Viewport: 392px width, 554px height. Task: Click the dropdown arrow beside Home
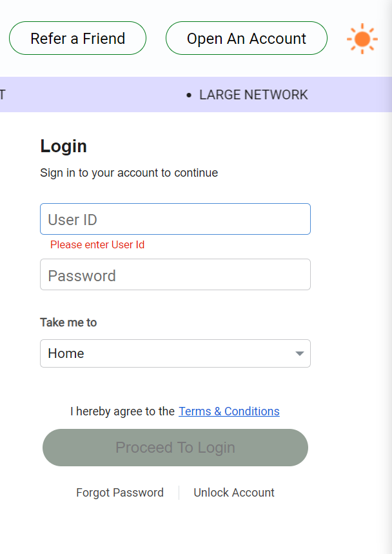tap(299, 353)
